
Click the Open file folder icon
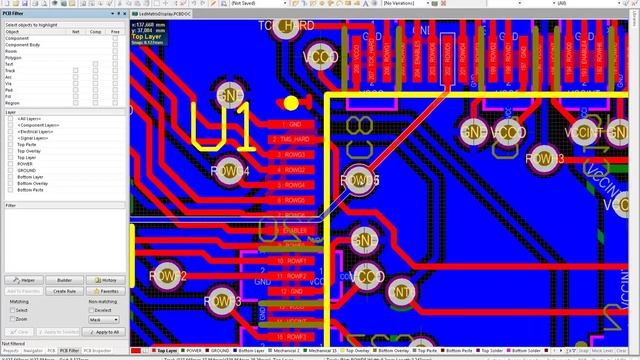pyautogui.click(x=16, y=3)
